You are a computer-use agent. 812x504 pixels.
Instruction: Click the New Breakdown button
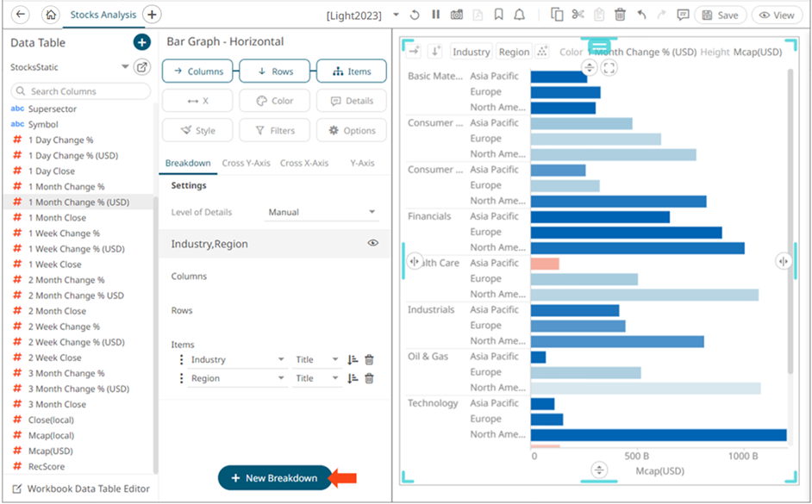[x=274, y=478]
